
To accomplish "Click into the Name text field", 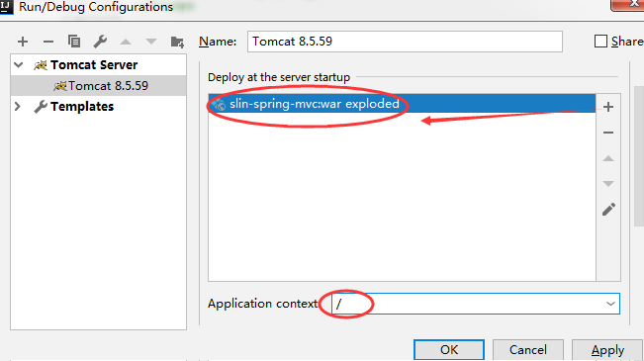I will coord(405,42).
